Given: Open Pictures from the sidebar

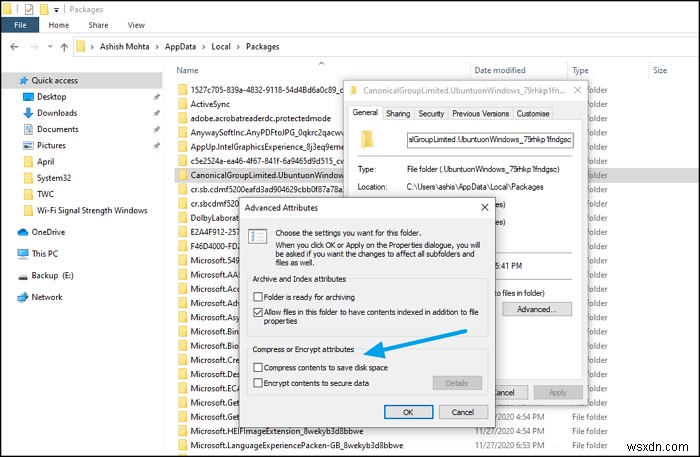Looking at the screenshot, I should click(51, 145).
